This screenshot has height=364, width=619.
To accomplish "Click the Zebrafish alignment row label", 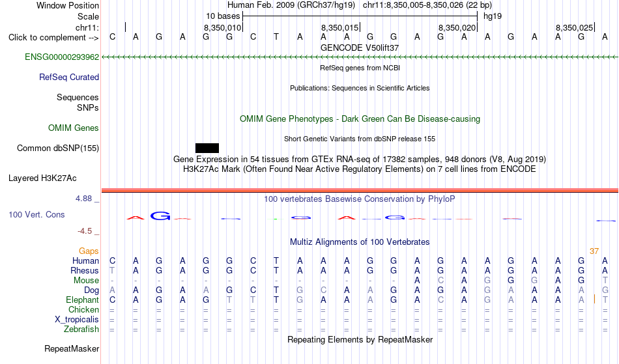I will 81,329.
